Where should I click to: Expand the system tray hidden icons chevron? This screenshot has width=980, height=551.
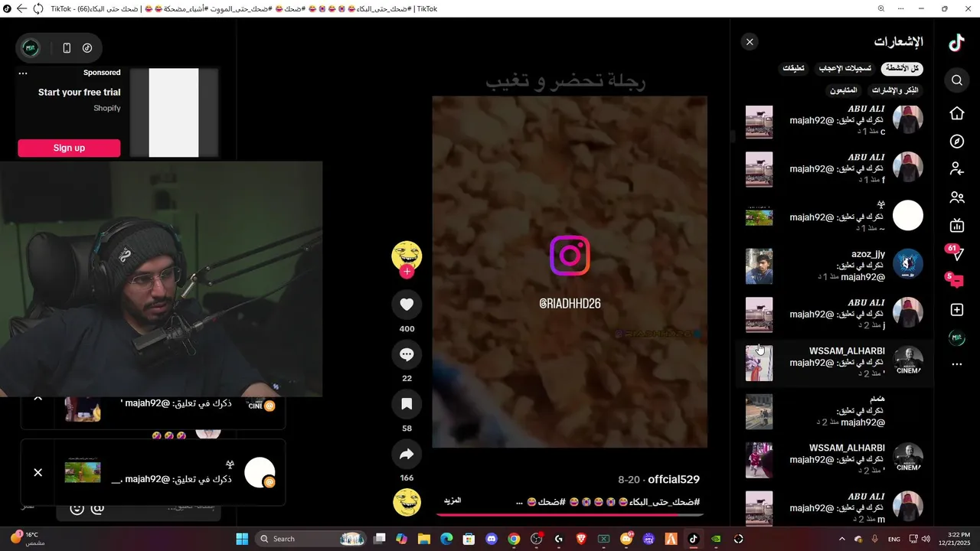point(842,539)
